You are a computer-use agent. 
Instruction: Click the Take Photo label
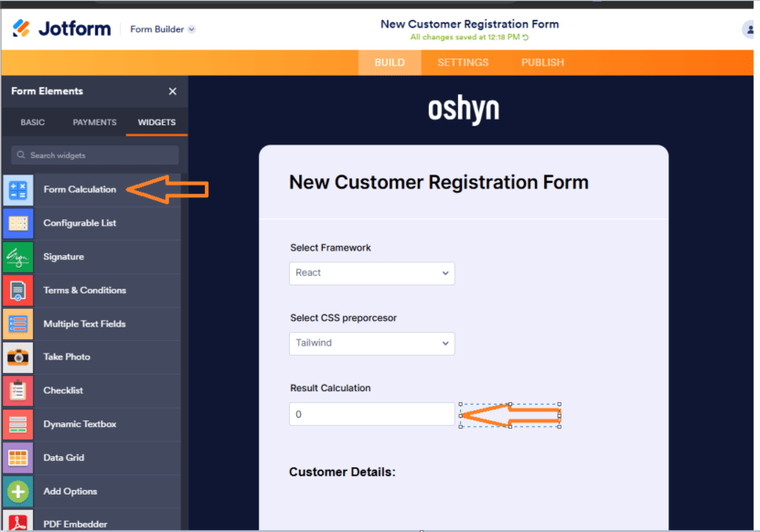pyautogui.click(x=67, y=356)
